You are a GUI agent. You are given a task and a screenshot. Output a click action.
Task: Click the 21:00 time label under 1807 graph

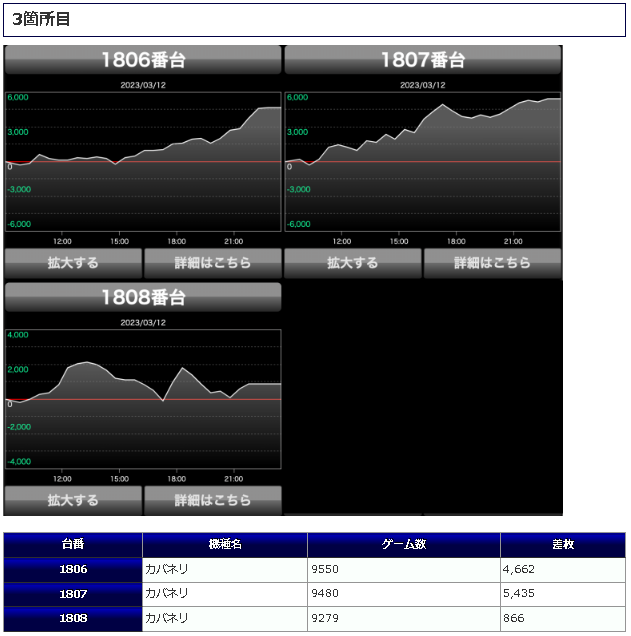(513, 241)
